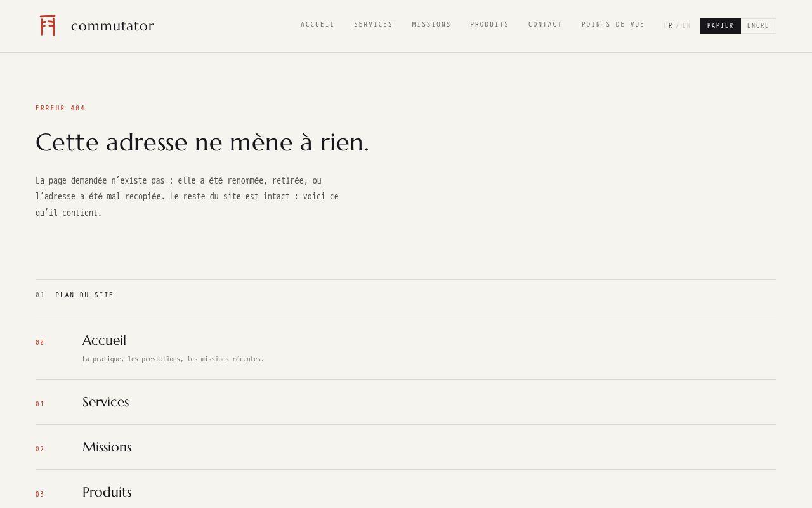
Task: Open Points de vue in navigation
Action: click(x=613, y=25)
